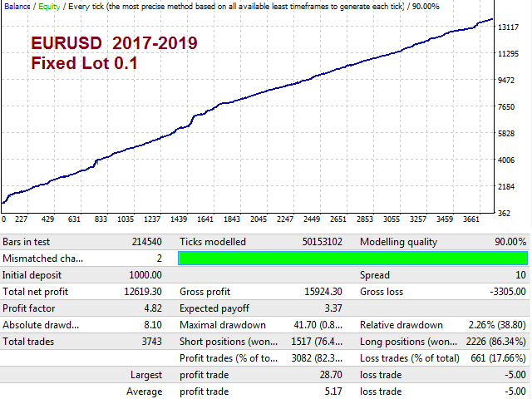
Task: Select the Absolute drawdown value 8.10
Action: click(x=153, y=325)
